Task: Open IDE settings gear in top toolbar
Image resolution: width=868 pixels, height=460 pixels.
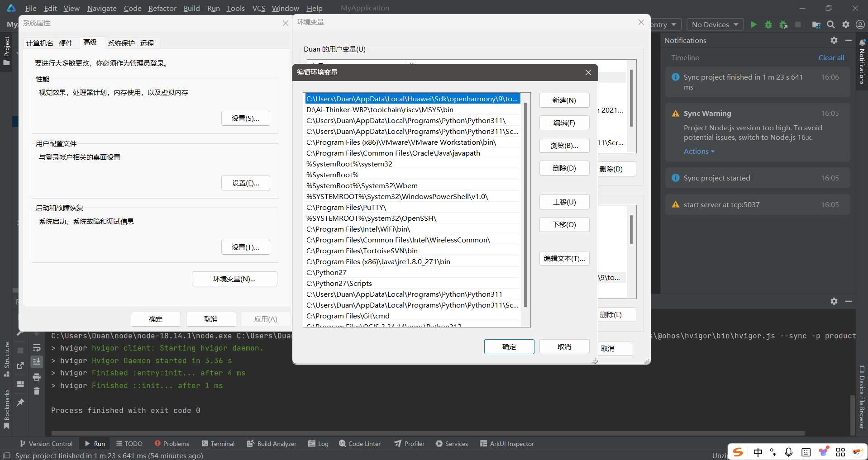Action: pos(846,24)
